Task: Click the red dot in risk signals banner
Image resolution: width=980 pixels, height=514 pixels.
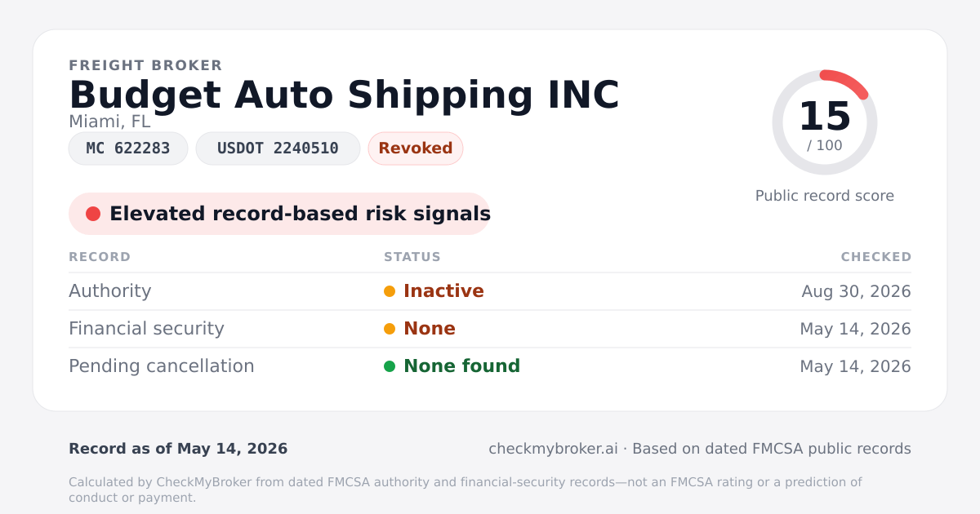Action: (x=93, y=214)
